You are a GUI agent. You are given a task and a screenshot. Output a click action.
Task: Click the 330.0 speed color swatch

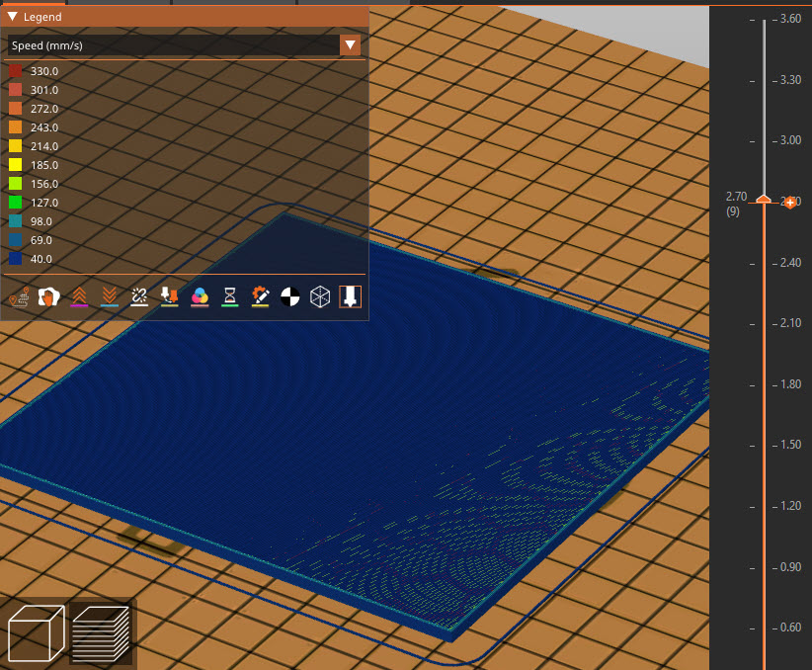point(16,71)
